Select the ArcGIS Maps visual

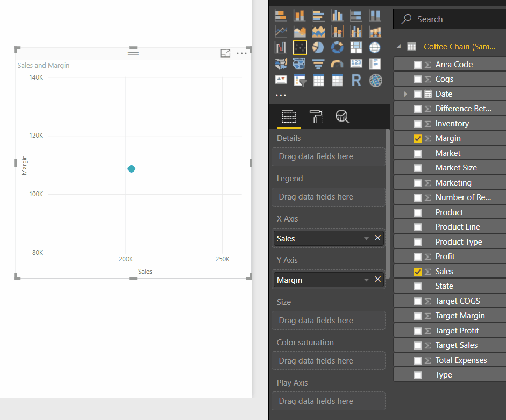[375, 80]
